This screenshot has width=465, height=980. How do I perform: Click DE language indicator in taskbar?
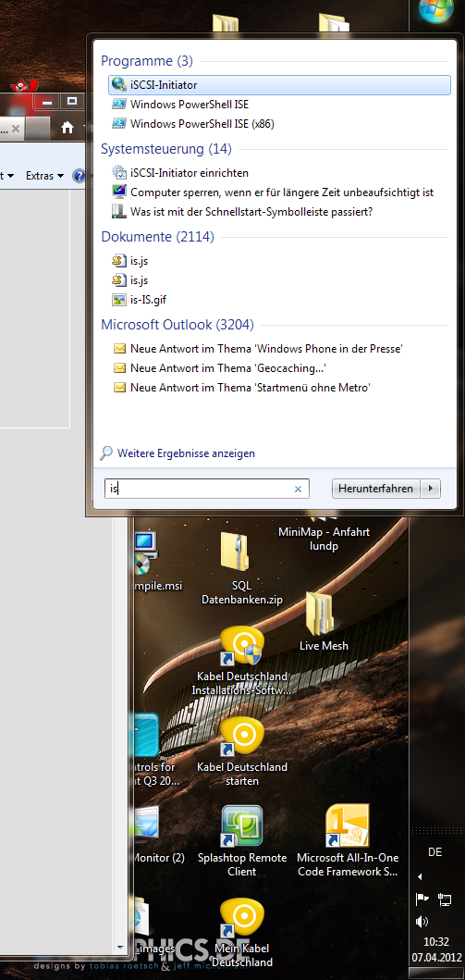[x=435, y=852]
